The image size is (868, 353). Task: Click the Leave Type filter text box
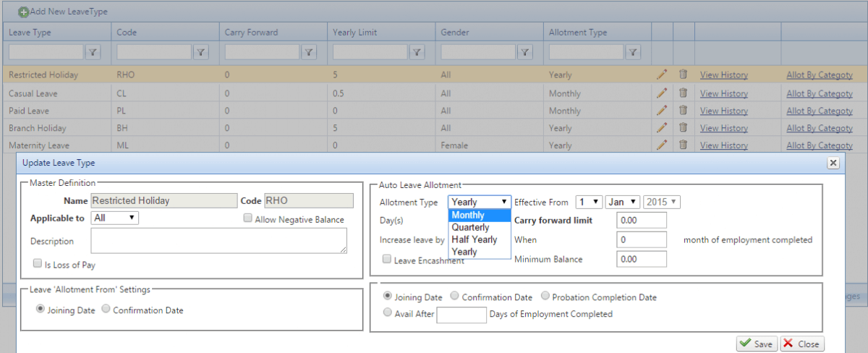[x=46, y=52]
